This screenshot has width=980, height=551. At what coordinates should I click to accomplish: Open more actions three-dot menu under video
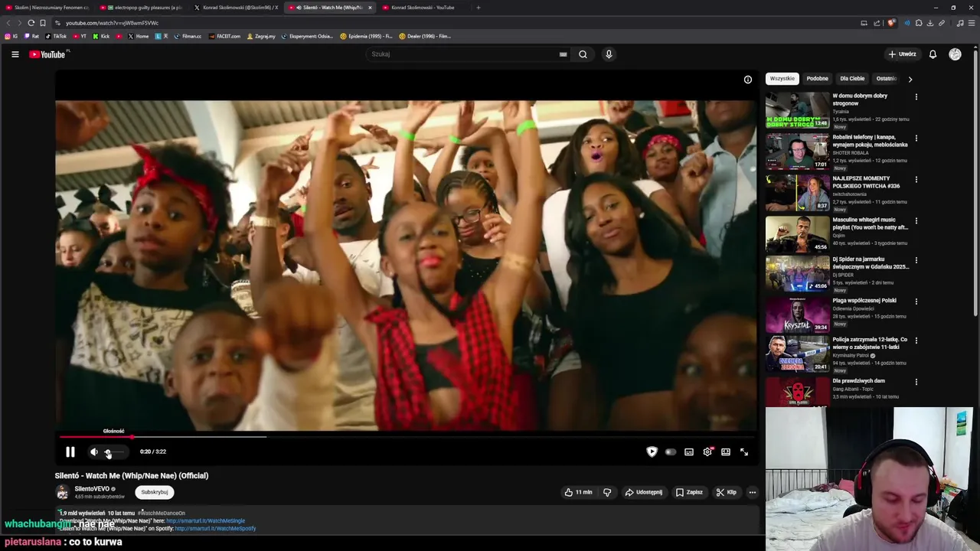753,492
